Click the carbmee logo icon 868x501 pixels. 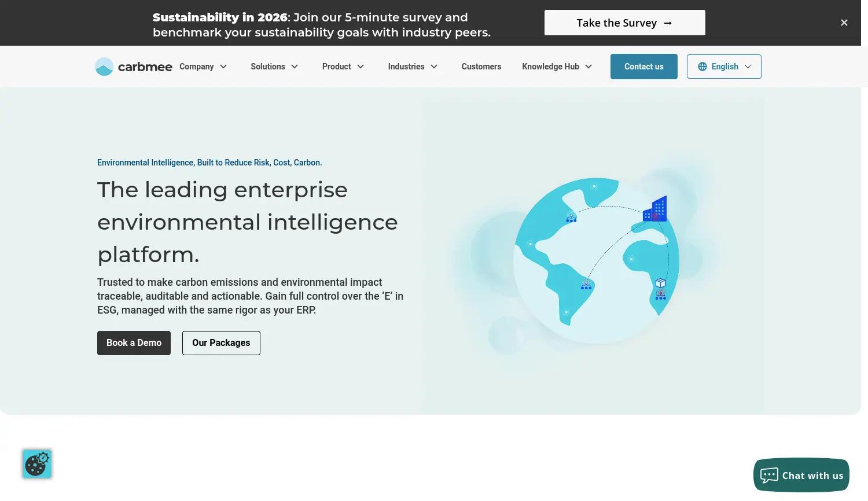(104, 67)
